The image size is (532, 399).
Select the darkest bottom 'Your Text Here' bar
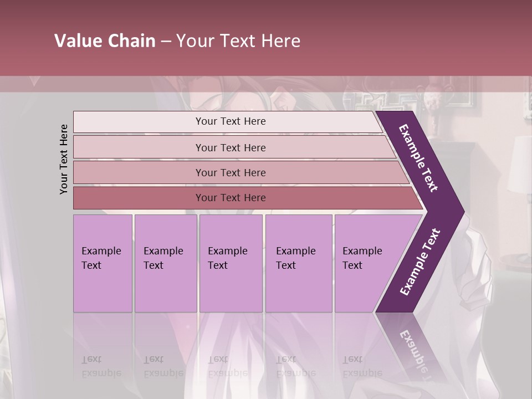click(231, 198)
